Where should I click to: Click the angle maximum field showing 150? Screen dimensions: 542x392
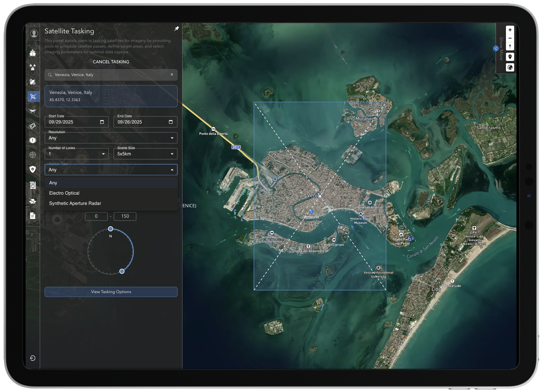pyautogui.click(x=125, y=216)
